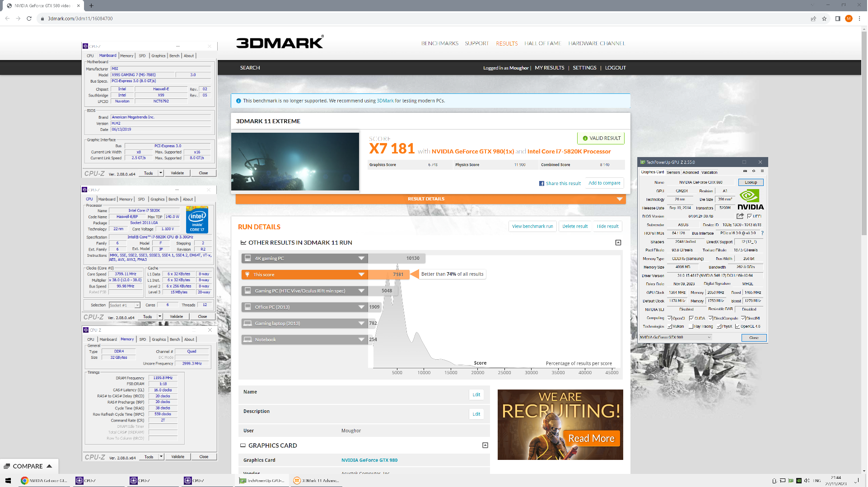Expand the This score dropdown

click(x=361, y=275)
